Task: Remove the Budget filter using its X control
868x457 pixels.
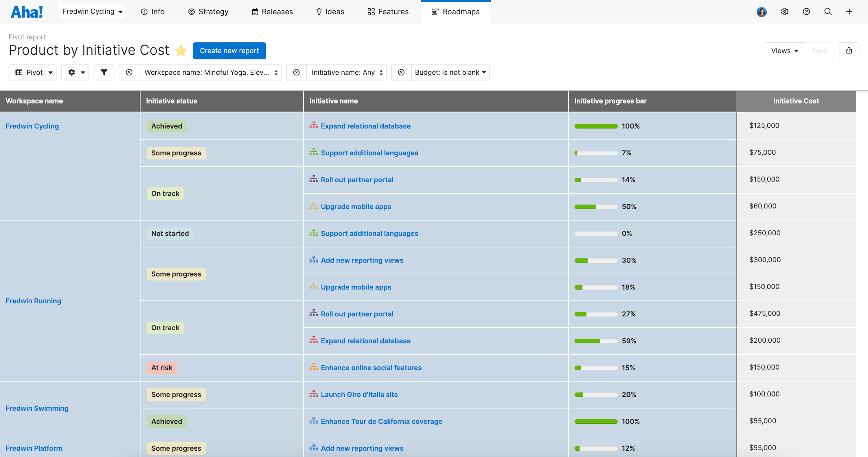Action: tap(401, 72)
